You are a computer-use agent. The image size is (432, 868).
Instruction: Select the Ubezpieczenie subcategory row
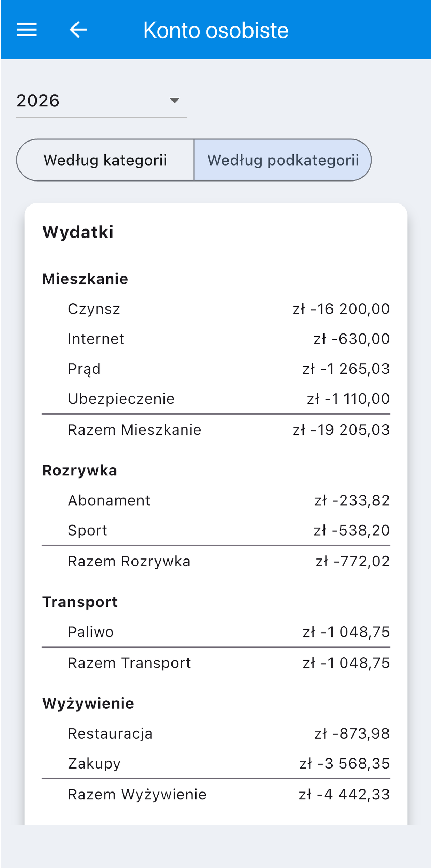coord(216,399)
